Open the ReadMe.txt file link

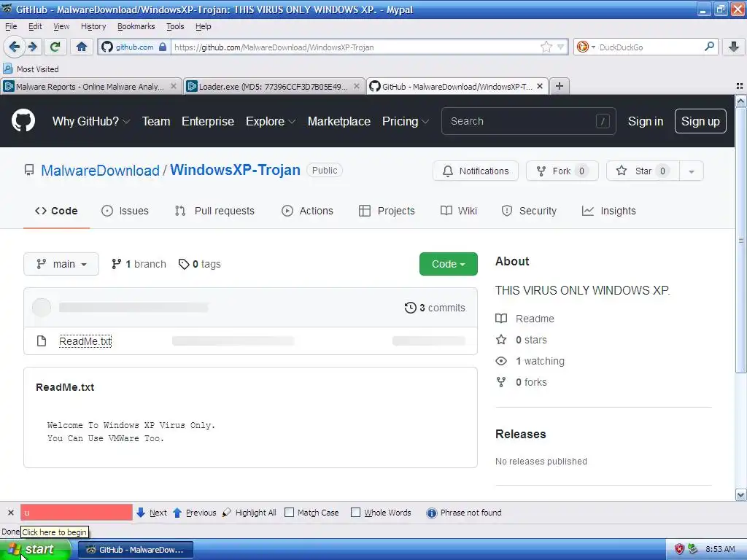point(85,341)
